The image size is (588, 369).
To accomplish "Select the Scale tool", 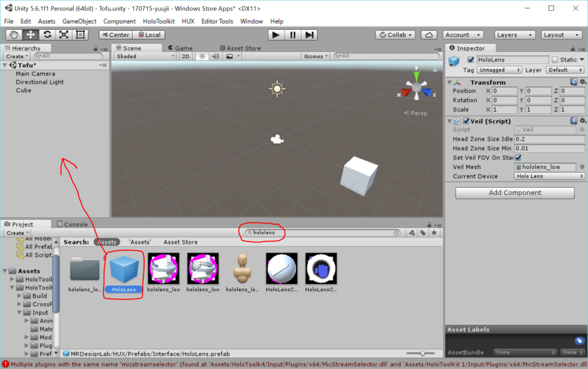I will pyautogui.click(x=64, y=35).
